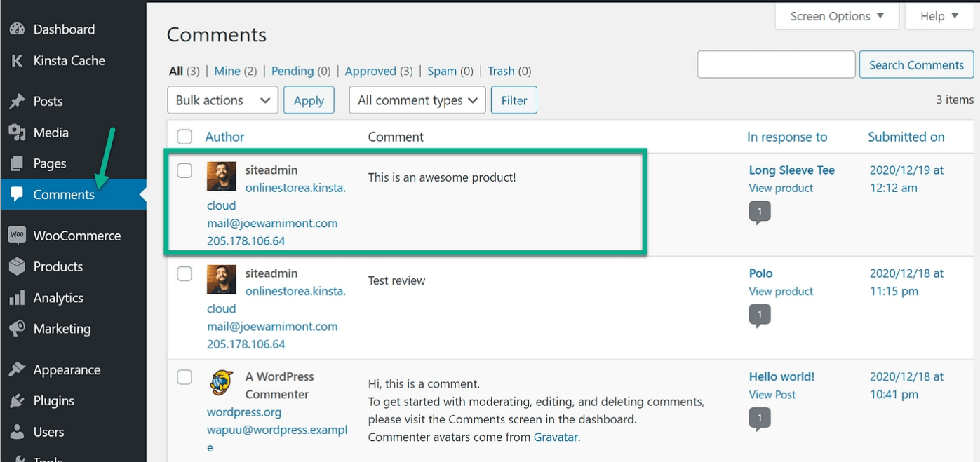Open the Marketing megaphone icon
The width and height of the screenshot is (980, 462).
[17, 329]
